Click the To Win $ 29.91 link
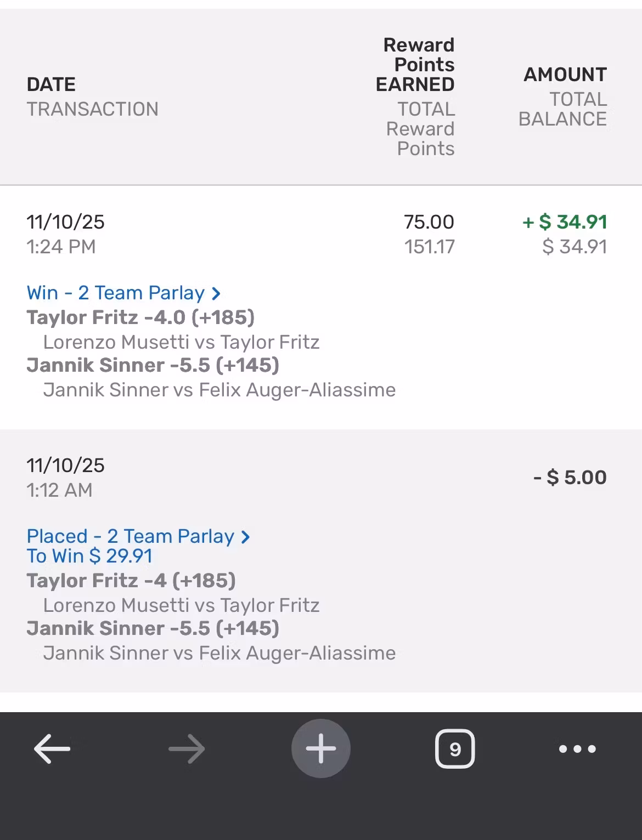The height and width of the screenshot is (840, 642). pyautogui.click(x=89, y=556)
